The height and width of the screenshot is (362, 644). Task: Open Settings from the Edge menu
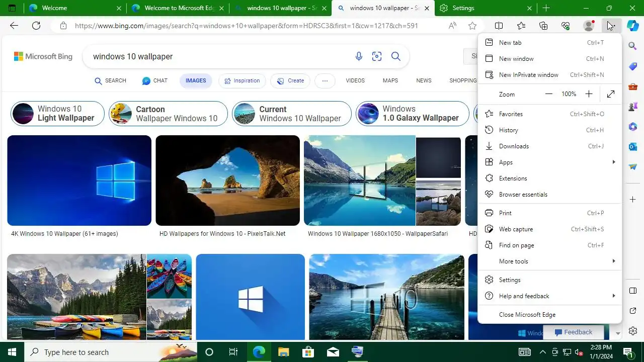tap(549, 280)
